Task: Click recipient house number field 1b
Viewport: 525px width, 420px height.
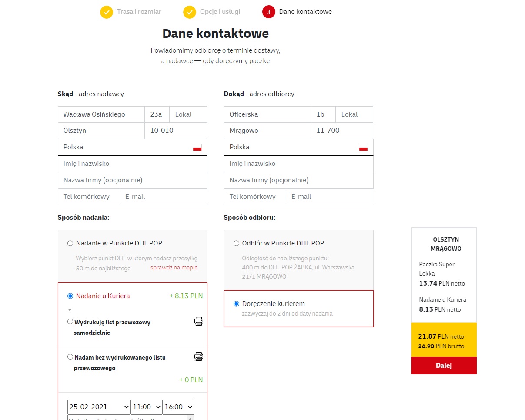Action: 323,114
